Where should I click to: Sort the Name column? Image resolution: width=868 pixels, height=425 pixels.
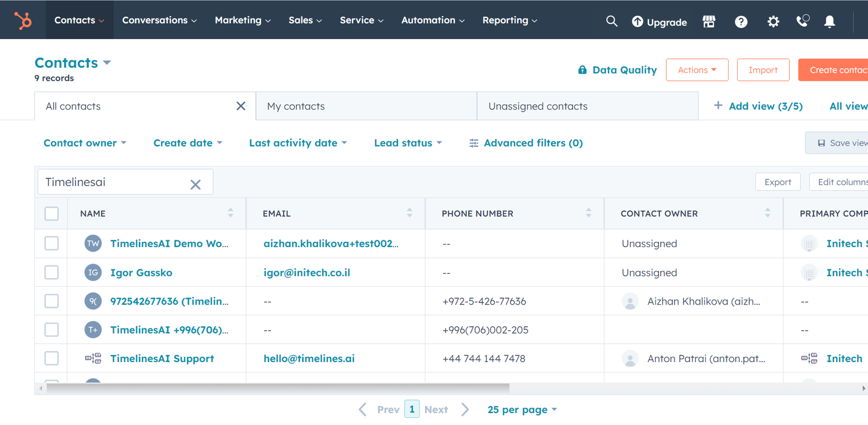coord(231,213)
